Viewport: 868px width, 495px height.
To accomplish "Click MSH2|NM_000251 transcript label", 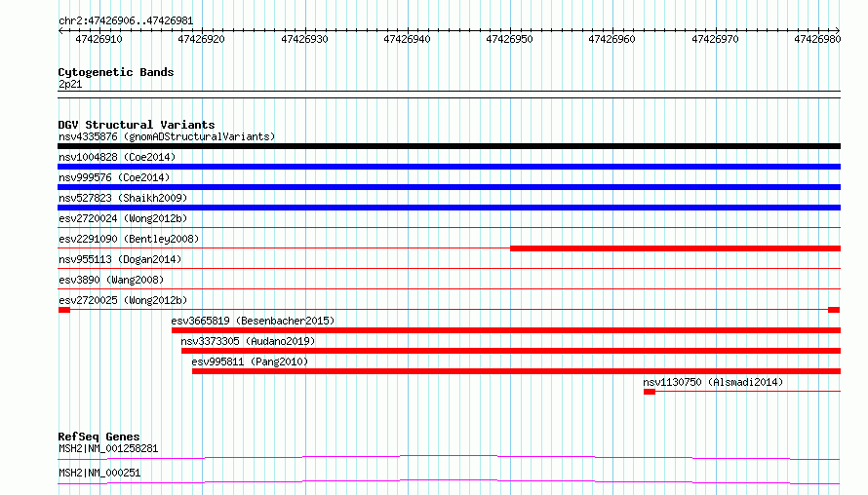I will coord(99,473).
